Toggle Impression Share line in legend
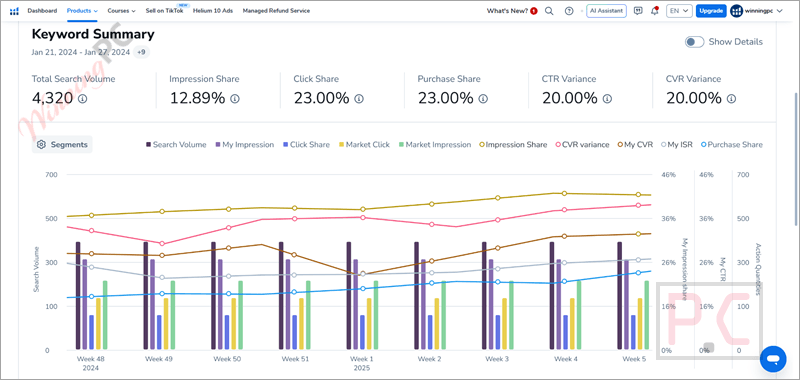The height and width of the screenshot is (380, 800). 513,145
